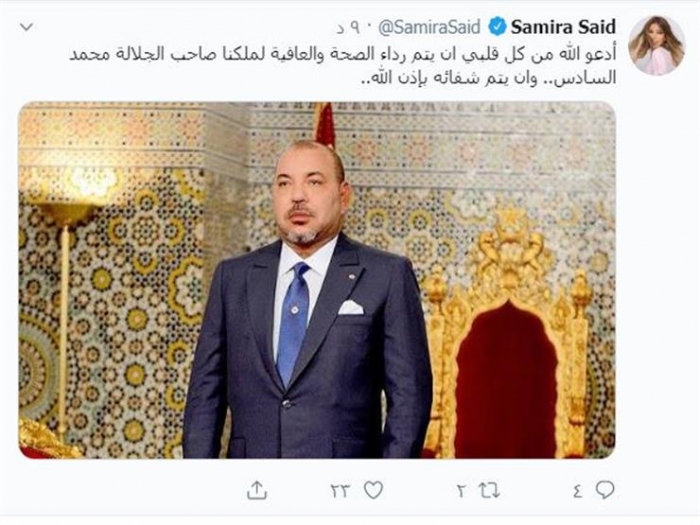
Task: Click the likes count ٢٣
Action: [x=340, y=492]
